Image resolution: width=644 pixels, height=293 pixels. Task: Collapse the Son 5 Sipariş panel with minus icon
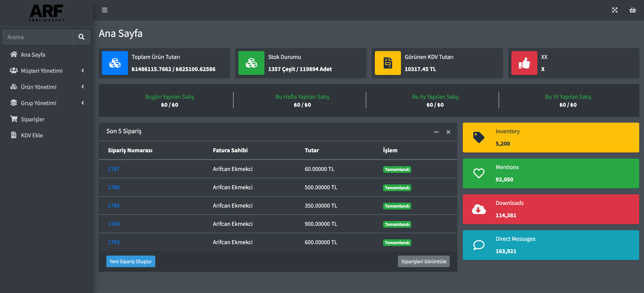coord(436,132)
